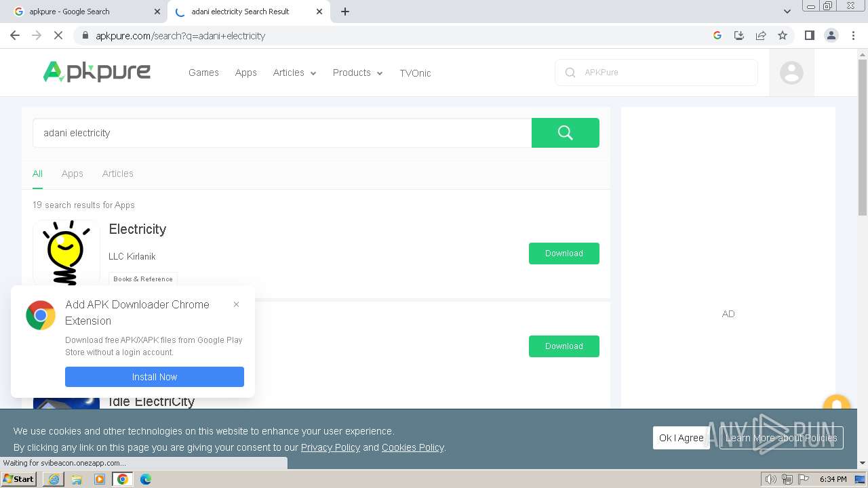Download the Electricity app
Screen dimensions: 868x488
tap(564, 253)
